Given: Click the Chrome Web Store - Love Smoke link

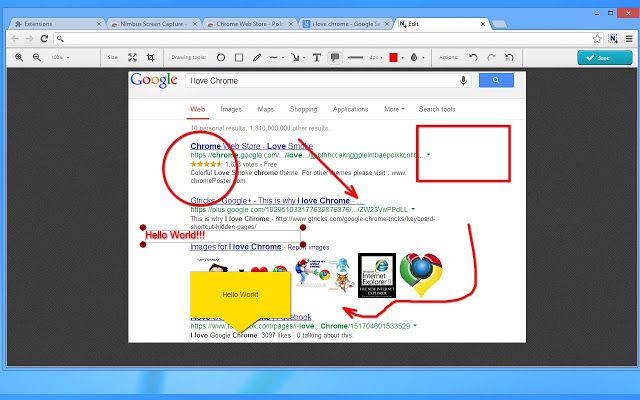Looking at the screenshot, I should (x=252, y=146).
